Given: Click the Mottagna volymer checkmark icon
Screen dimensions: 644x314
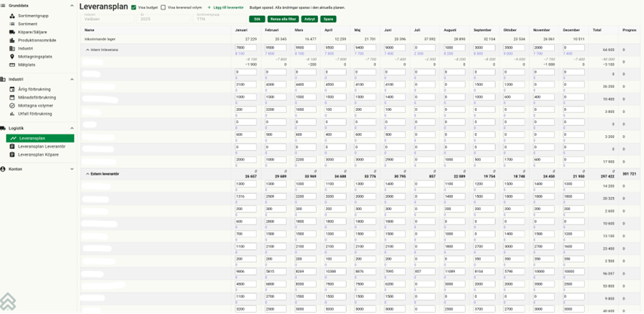Looking at the screenshot, I should click(x=11, y=105).
